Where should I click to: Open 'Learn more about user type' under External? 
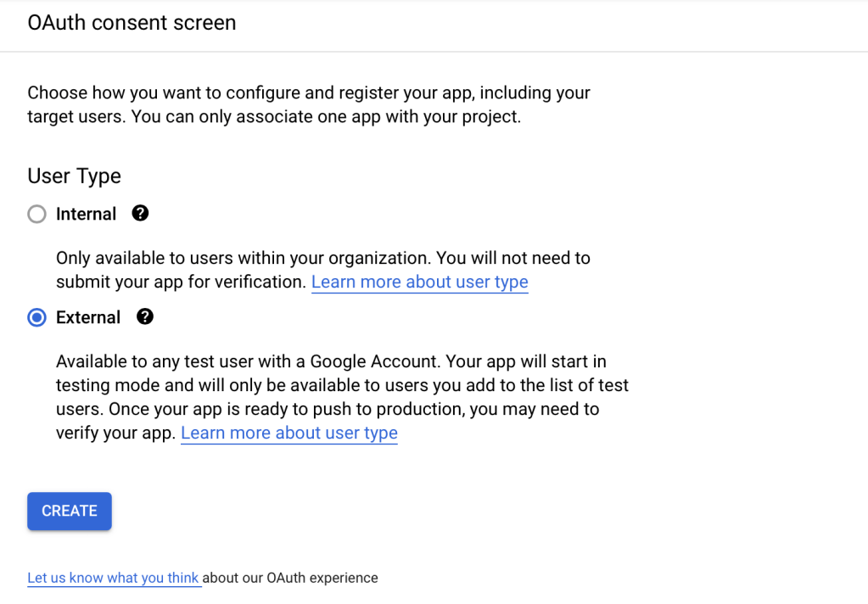pos(289,433)
